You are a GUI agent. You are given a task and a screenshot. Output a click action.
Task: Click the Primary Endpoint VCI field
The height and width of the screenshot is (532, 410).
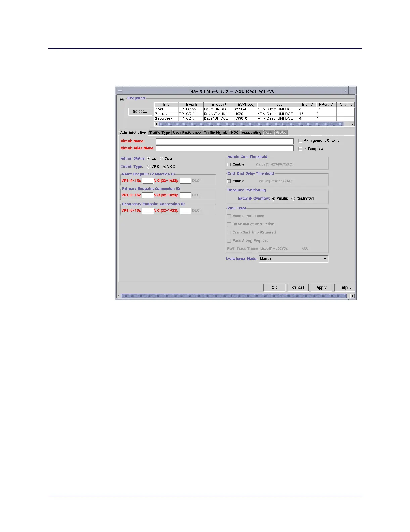(185, 195)
